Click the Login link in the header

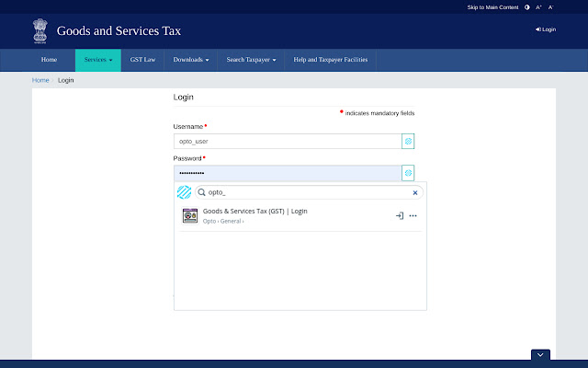pyautogui.click(x=546, y=29)
